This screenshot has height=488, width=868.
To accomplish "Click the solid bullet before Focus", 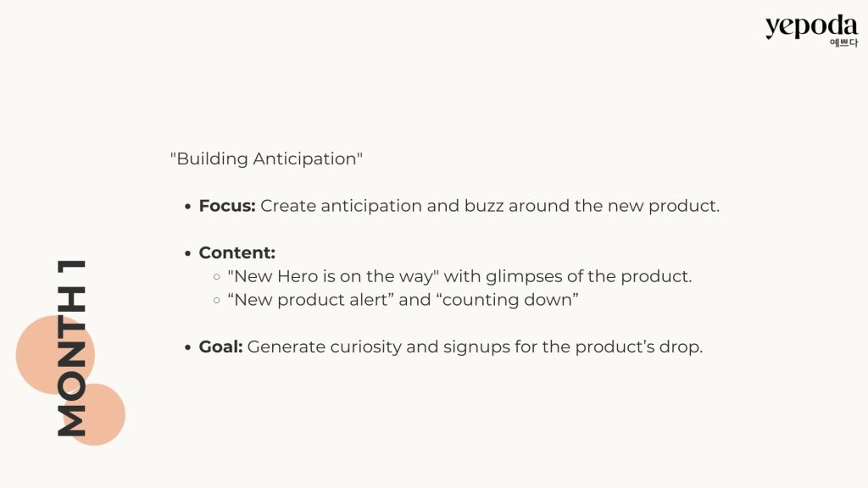I will pyautogui.click(x=187, y=207).
